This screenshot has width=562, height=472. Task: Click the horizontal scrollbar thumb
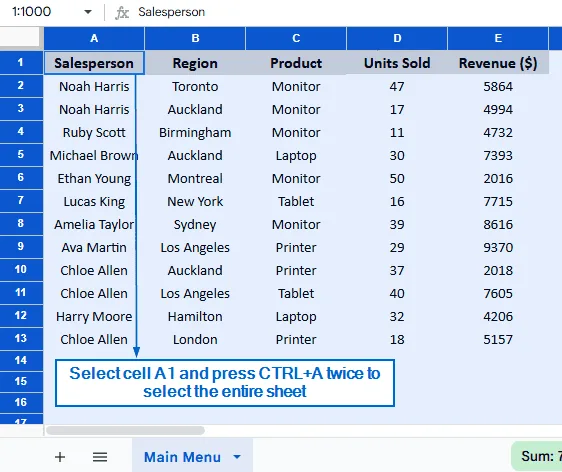tap(125, 430)
